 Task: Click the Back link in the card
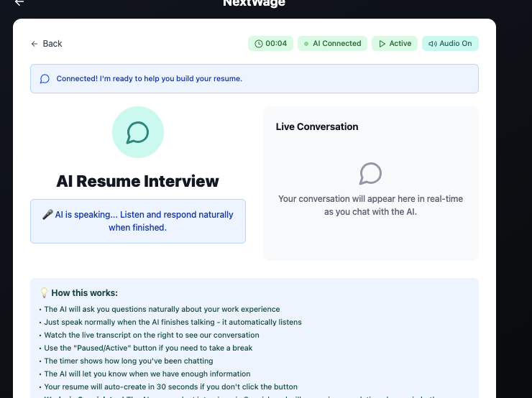pos(47,44)
